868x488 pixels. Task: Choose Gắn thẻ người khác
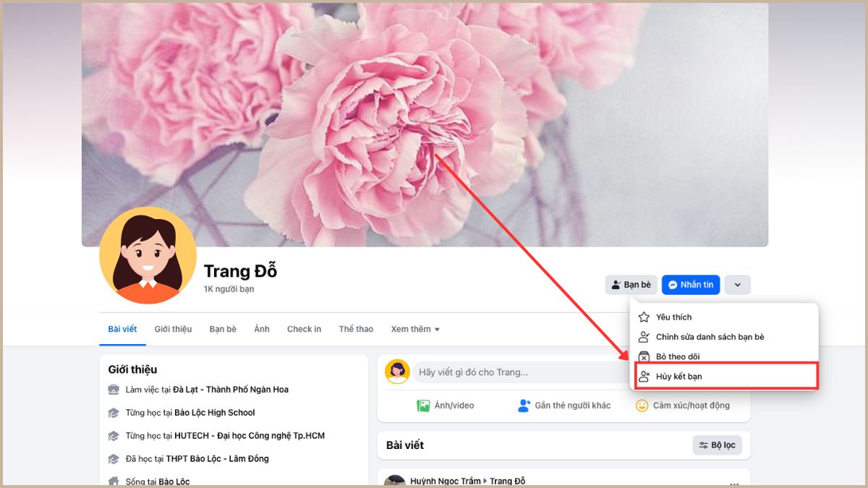[564, 406]
